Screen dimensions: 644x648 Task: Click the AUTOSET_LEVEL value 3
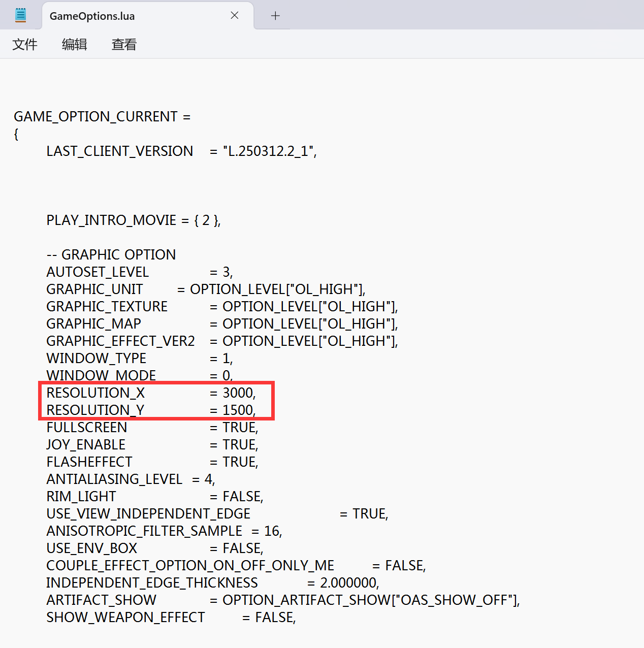point(227,272)
